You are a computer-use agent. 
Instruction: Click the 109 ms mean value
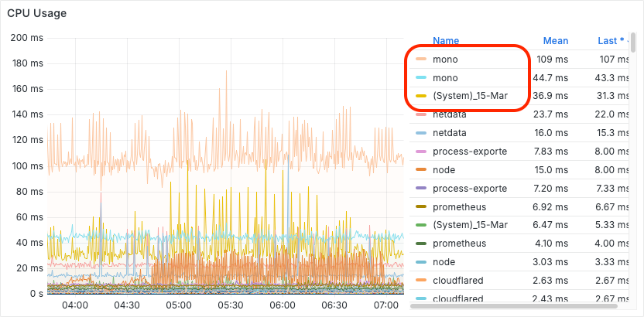(552, 60)
